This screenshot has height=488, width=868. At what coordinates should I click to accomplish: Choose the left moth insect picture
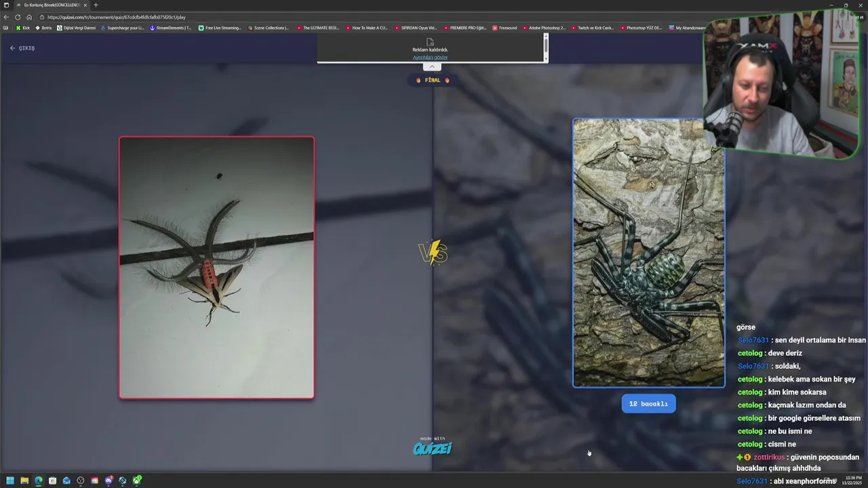(x=217, y=268)
